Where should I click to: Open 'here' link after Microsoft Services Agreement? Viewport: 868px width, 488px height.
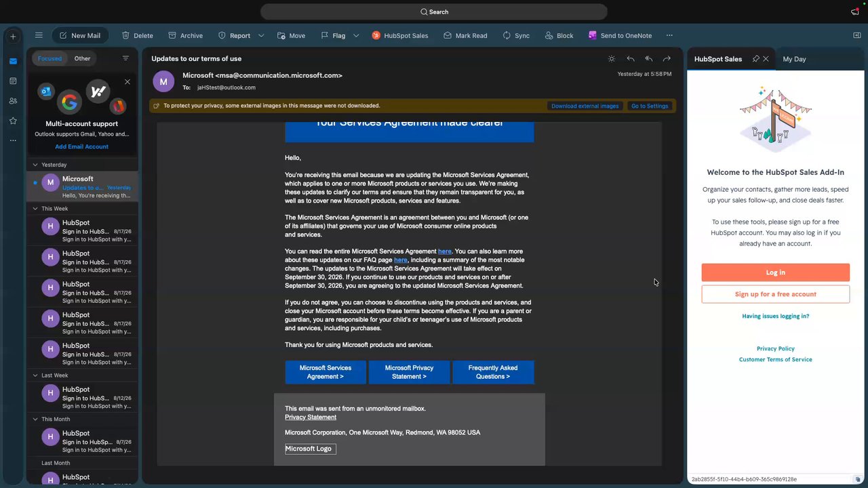click(x=445, y=251)
